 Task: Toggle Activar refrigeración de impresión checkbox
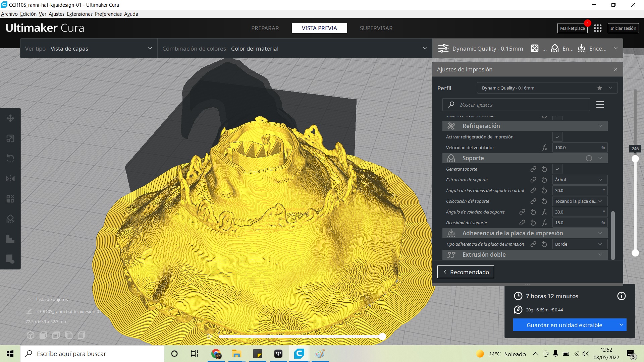[557, 137]
